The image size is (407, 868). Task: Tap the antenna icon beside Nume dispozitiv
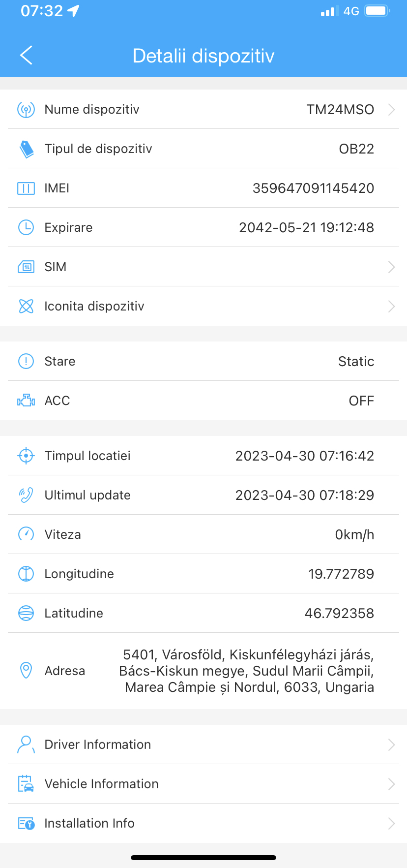click(26, 109)
